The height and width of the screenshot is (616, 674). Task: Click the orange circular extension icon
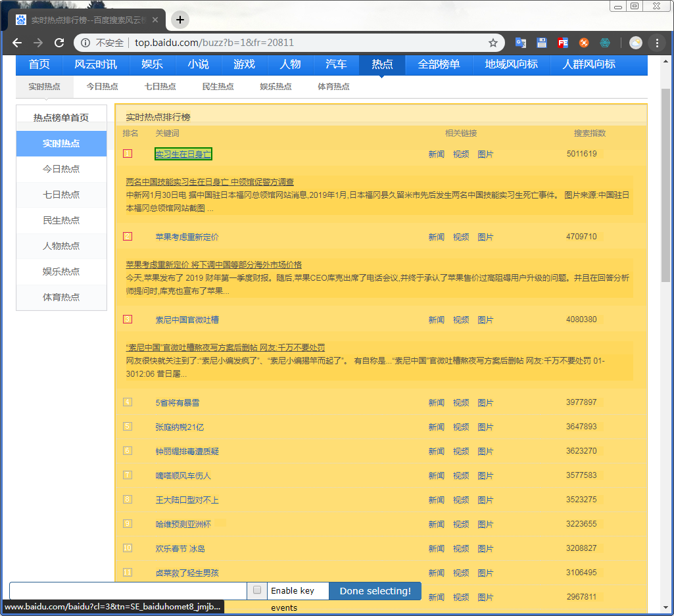584,43
